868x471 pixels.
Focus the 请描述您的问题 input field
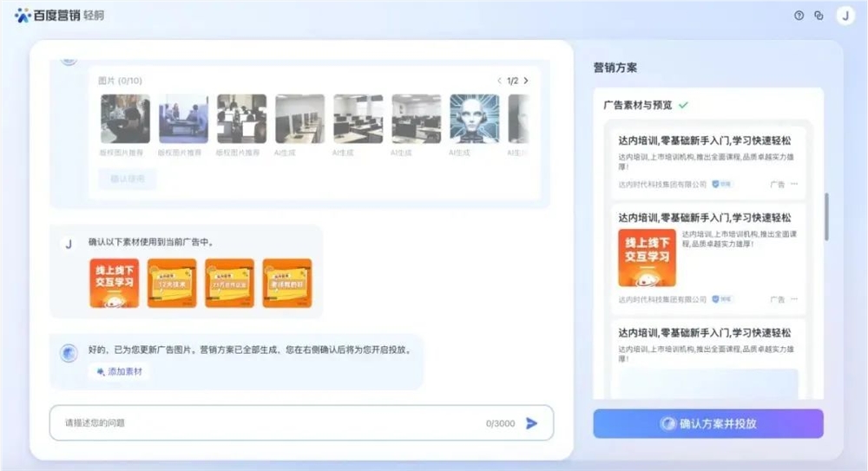click(x=301, y=422)
